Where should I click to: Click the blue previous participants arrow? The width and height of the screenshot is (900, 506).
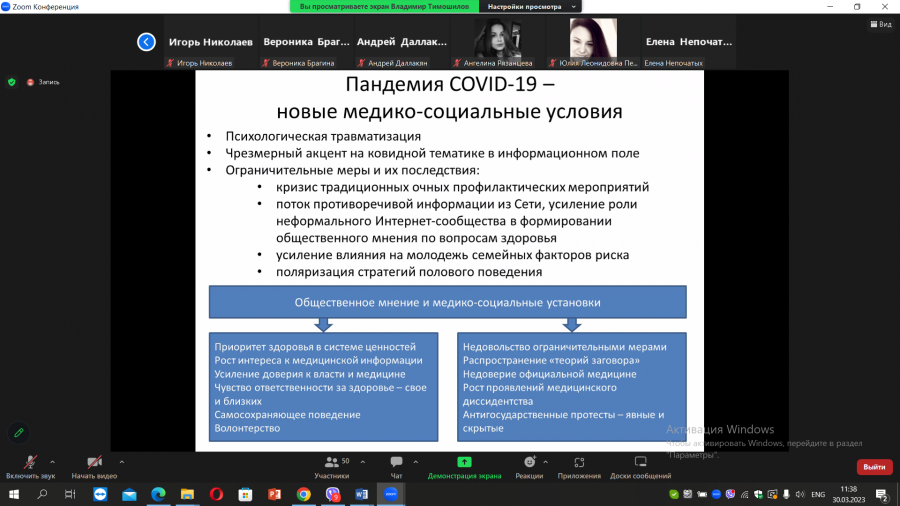(x=146, y=42)
